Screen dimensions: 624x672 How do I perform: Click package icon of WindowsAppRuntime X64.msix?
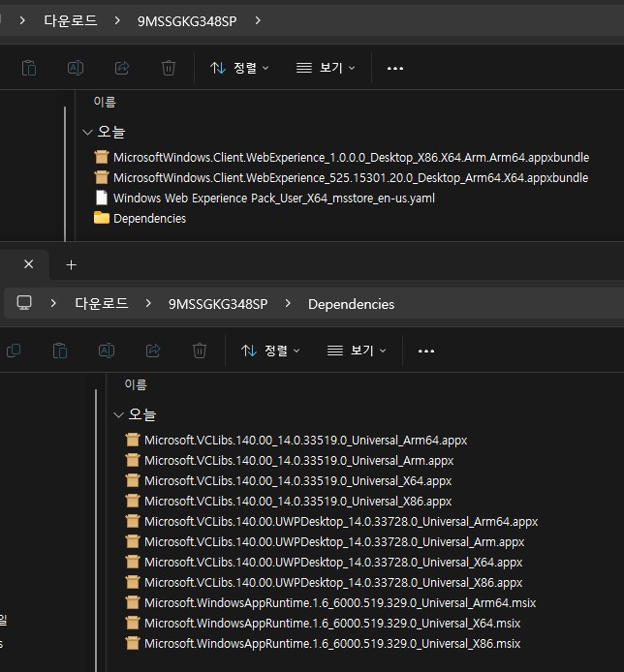tap(133, 623)
